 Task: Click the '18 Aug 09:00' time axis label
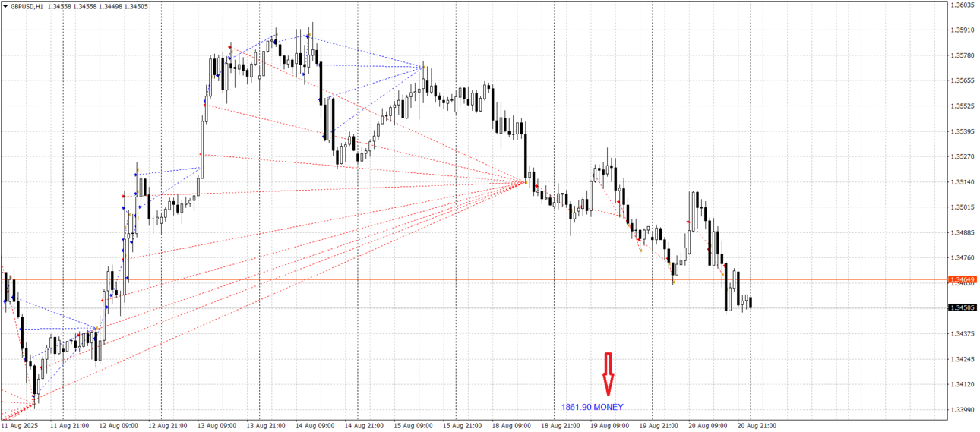(511, 426)
